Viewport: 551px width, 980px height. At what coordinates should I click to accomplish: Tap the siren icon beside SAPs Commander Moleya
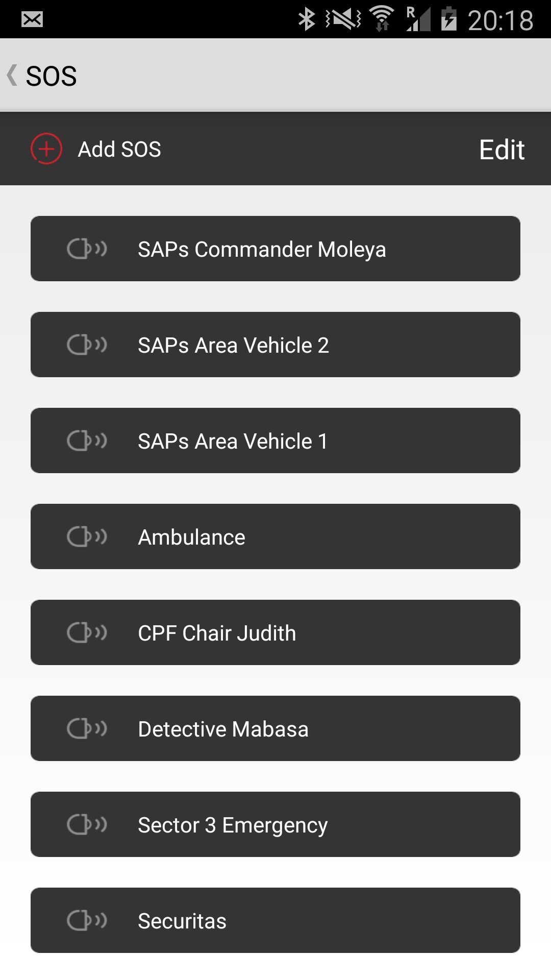pos(87,249)
